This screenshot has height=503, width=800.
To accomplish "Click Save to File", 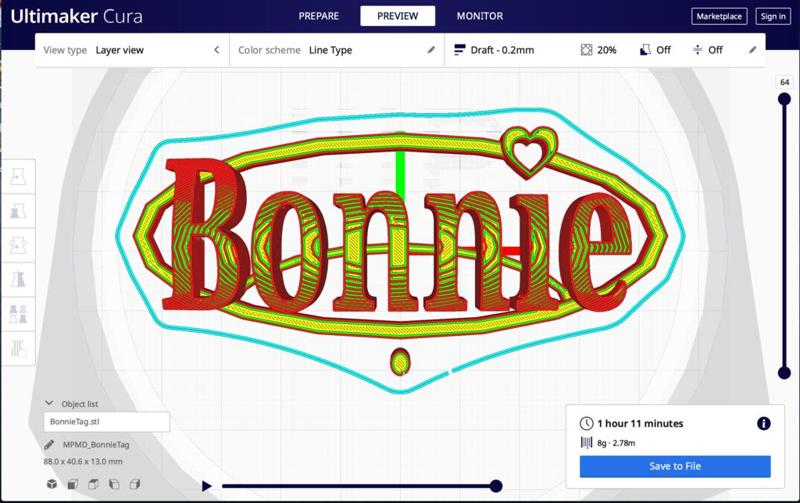I will coord(674,466).
